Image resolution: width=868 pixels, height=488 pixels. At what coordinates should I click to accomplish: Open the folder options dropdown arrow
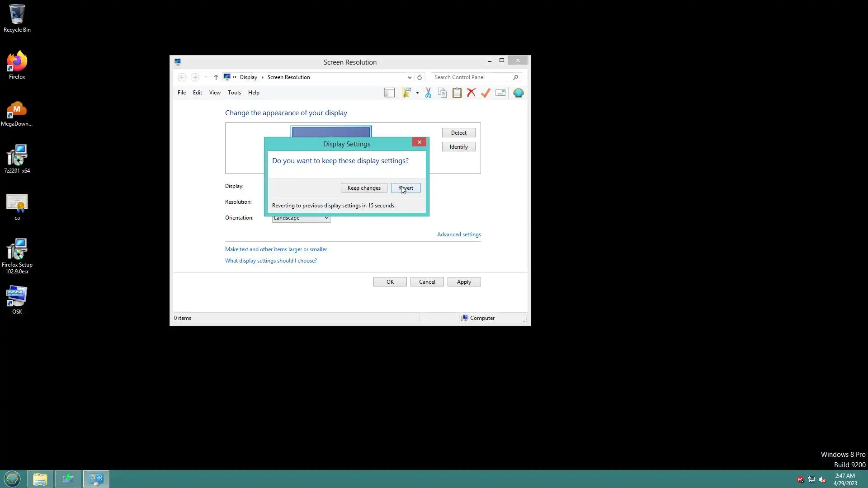pos(417,93)
